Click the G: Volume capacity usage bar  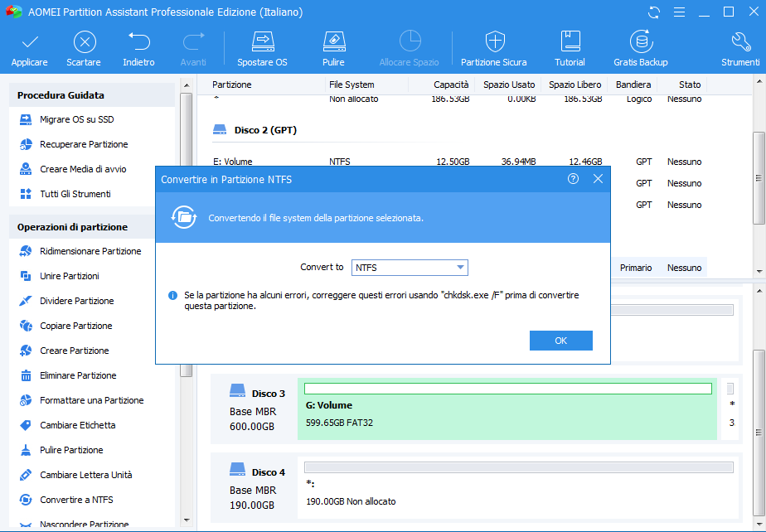click(x=507, y=389)
